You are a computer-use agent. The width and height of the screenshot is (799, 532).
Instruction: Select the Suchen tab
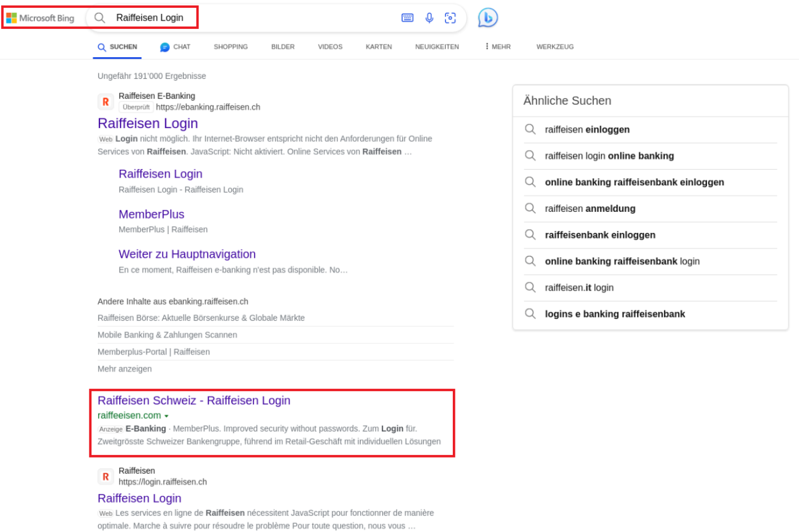tap(117, 47)
